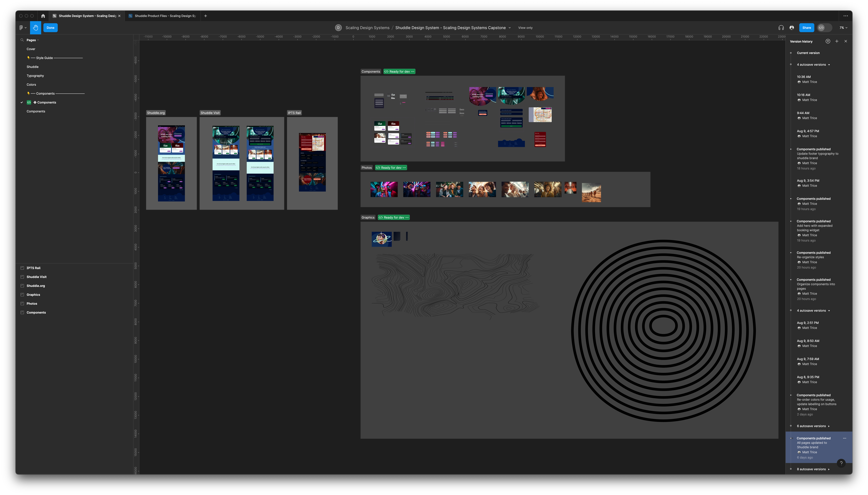Open help question mark button

point(841,463)
